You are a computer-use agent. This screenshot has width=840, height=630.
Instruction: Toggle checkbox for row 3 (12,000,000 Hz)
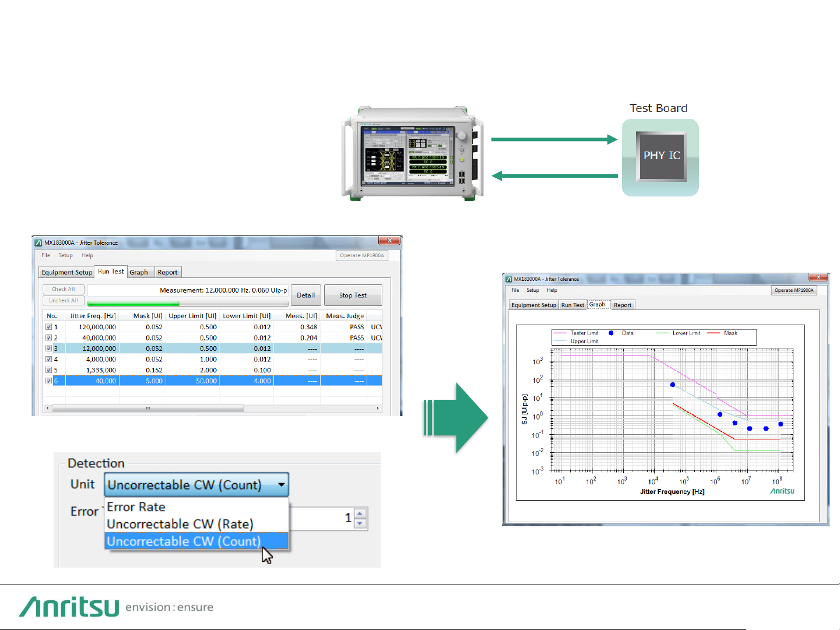(x=49, y=349)
